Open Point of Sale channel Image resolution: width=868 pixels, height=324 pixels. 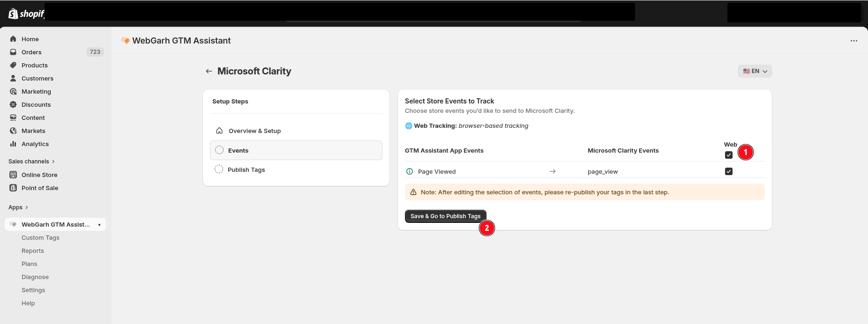(x=40, y=188)
